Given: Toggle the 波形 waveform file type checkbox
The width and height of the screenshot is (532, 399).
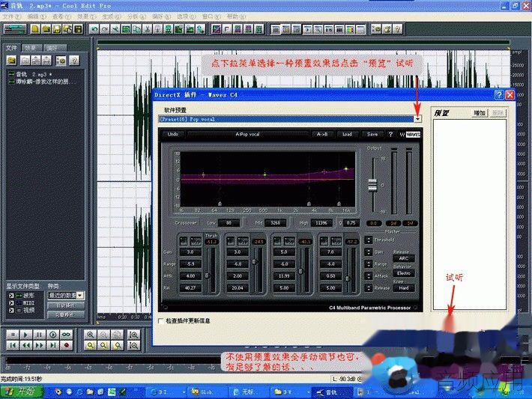Looking at the screenshot, I should click(11, 296).
